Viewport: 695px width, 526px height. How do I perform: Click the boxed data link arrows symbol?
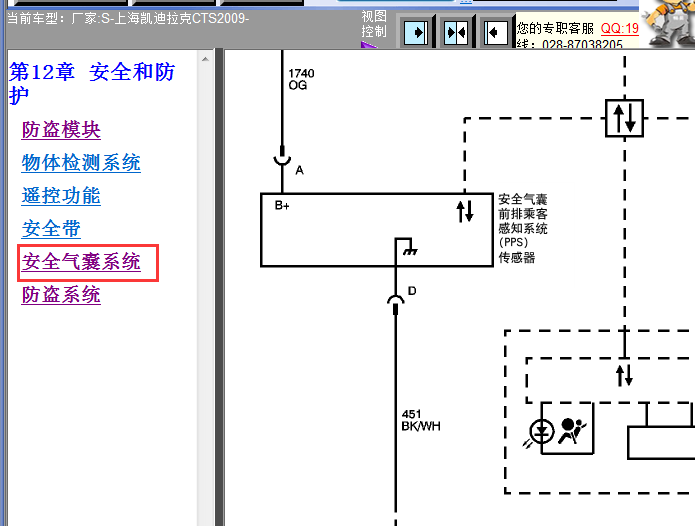pos(625,118)
